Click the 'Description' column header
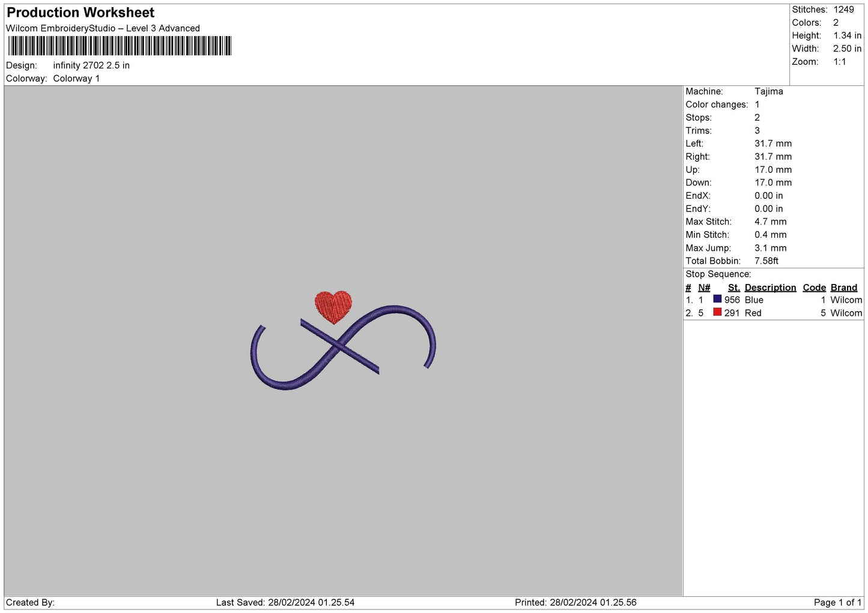Screen dimensions: 868x613 [770, 288]
